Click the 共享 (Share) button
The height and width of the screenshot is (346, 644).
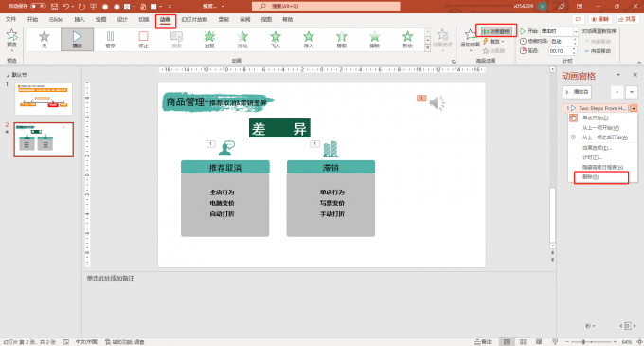coord(628,19)
